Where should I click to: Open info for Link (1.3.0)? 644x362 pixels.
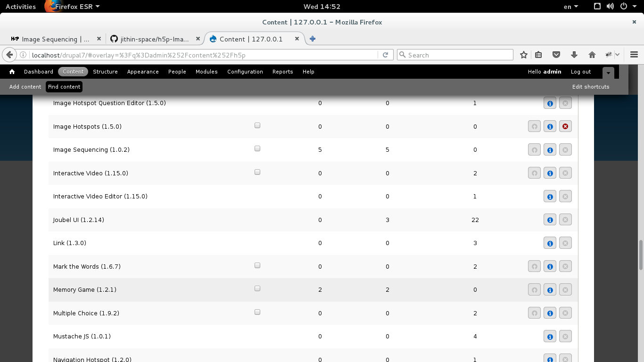click(550, 243)
